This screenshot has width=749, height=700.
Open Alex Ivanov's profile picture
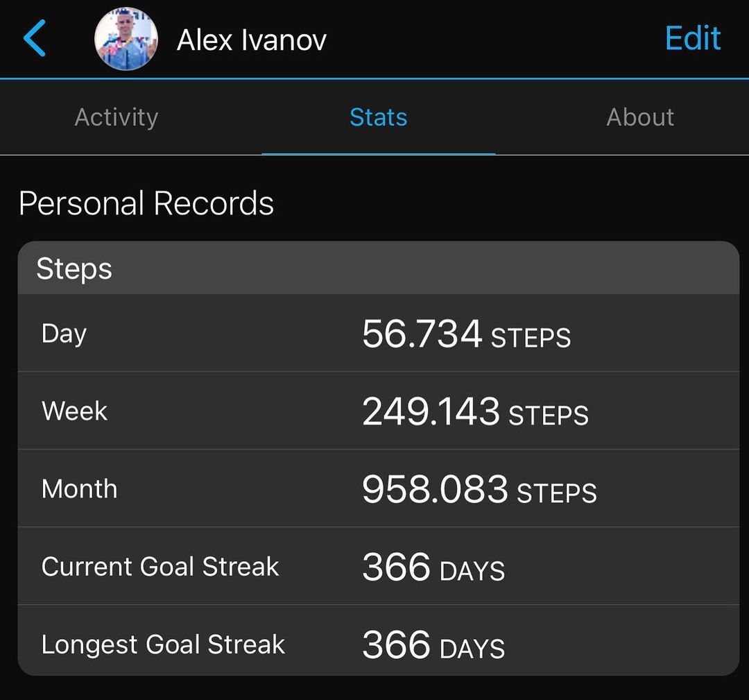(x=126, y=39)
